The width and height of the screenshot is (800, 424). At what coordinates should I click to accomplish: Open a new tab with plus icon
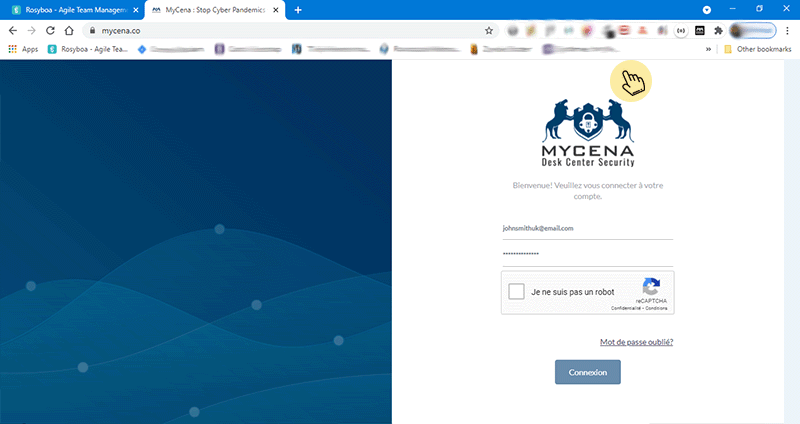(298, 9)
